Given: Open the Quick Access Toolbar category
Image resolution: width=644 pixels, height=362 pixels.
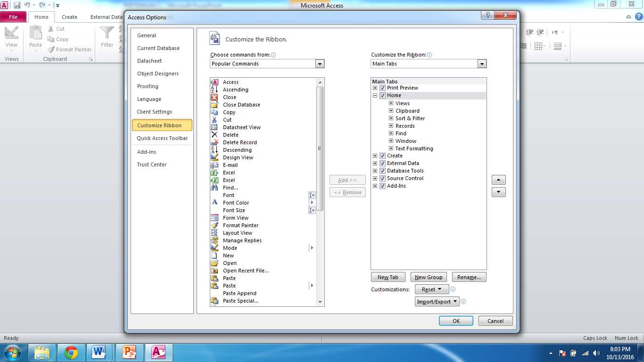Looking at the screenshot, I should (x=162, y=138).
